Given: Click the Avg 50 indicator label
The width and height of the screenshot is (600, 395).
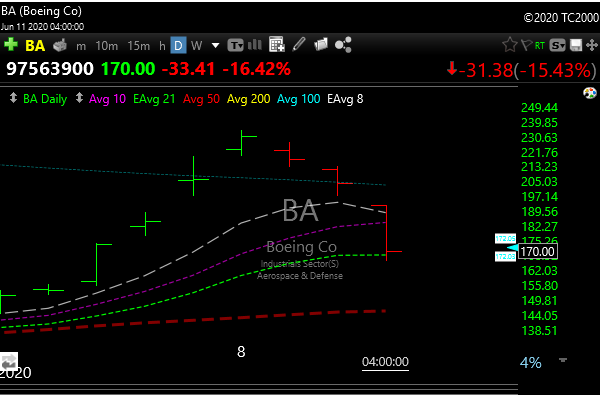Looking at the screenshot, I should (x=201, y=99).
